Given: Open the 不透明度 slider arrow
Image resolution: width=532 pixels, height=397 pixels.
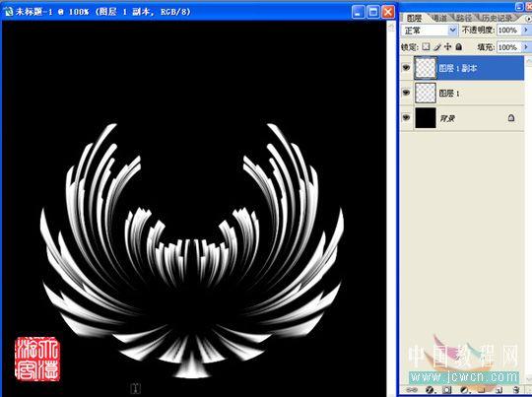Looking at the screenshot, I should point(526,31).
